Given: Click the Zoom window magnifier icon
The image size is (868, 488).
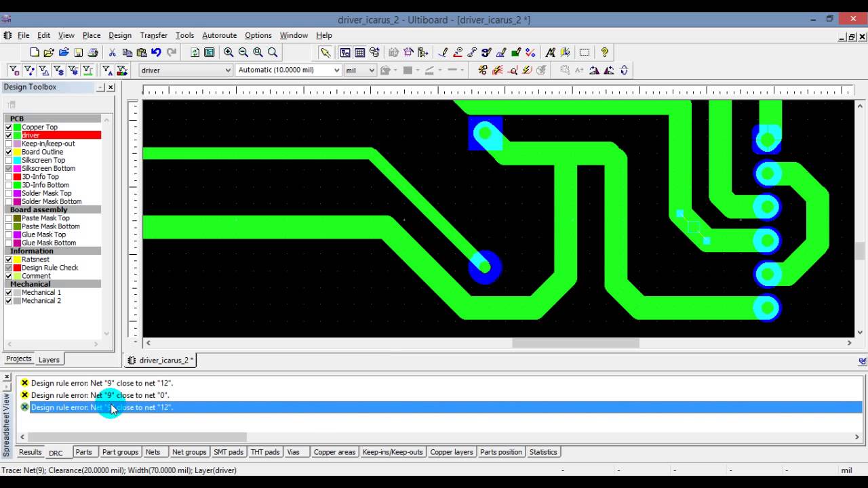Looking at the screenshot, I should coord(258,52).
